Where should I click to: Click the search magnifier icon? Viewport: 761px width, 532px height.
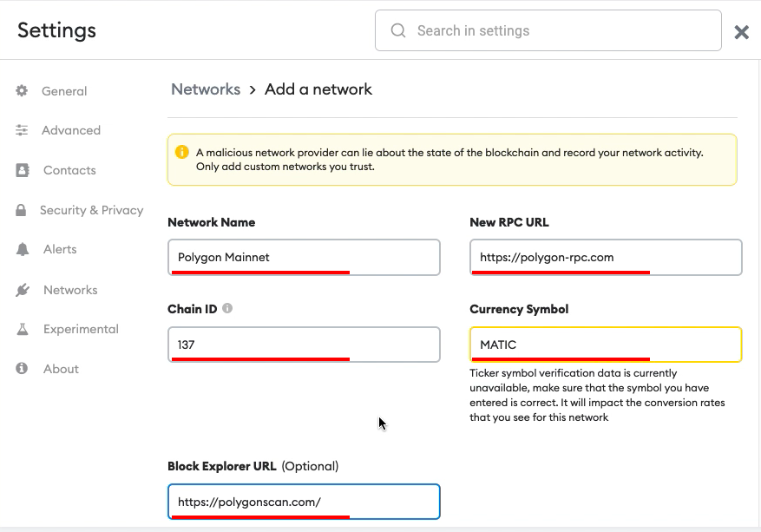(x=398, y=30)
